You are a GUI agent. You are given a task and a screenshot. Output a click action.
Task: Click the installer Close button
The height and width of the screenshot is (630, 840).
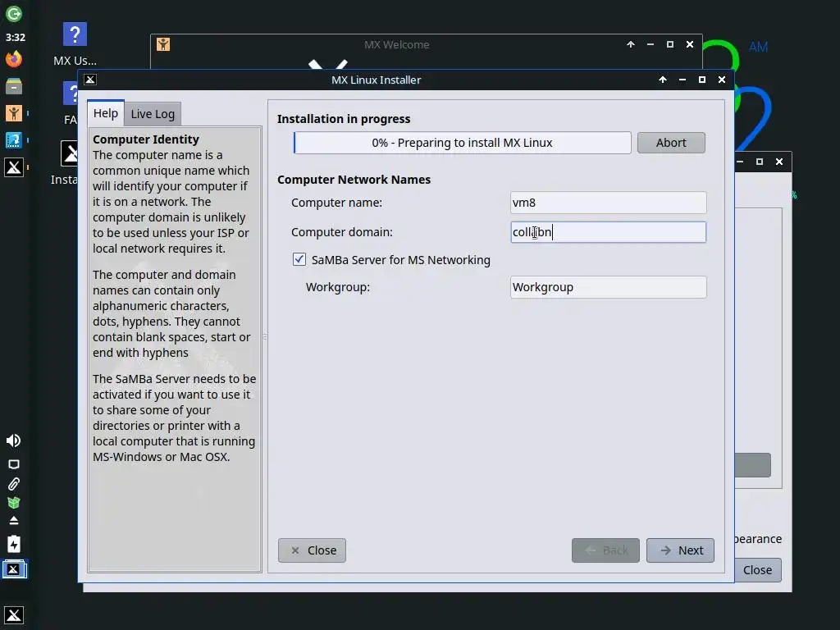tap(312, 550)
